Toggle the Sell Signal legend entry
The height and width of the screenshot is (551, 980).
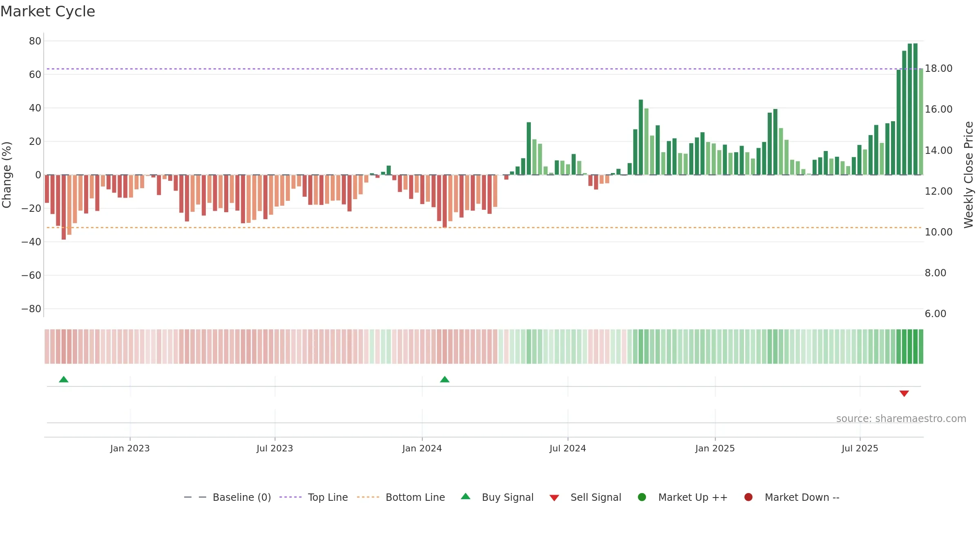coord(586,497)
